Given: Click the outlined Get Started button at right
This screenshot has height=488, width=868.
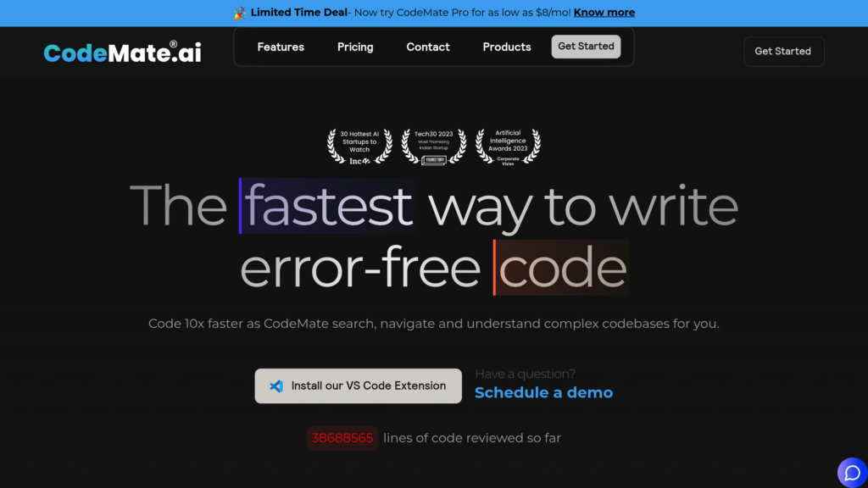Looking at the screenshot, I should click(x=783, y=52).
